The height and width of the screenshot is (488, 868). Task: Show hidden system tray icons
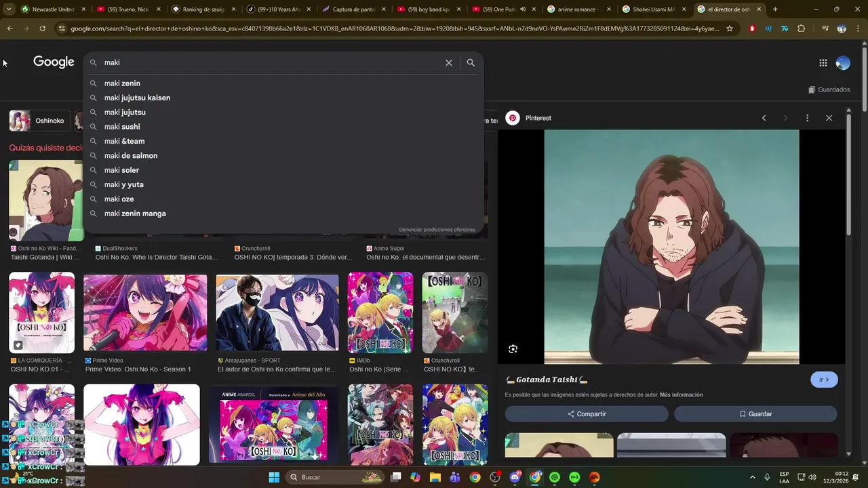(752, 477)
